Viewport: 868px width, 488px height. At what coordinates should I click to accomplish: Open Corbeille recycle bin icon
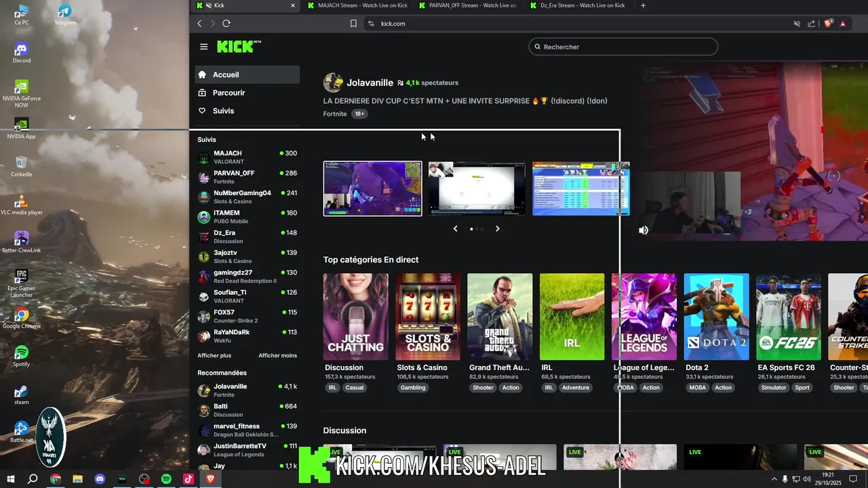[22, 166]
